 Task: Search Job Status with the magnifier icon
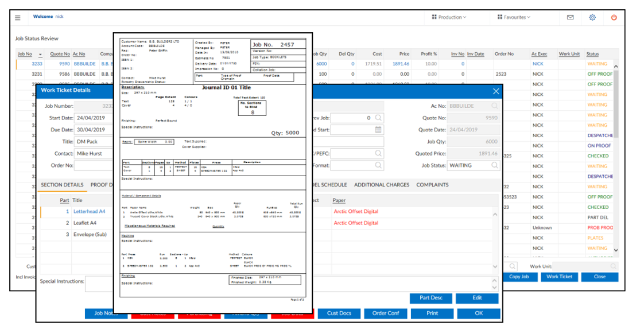tap(494, 166)
